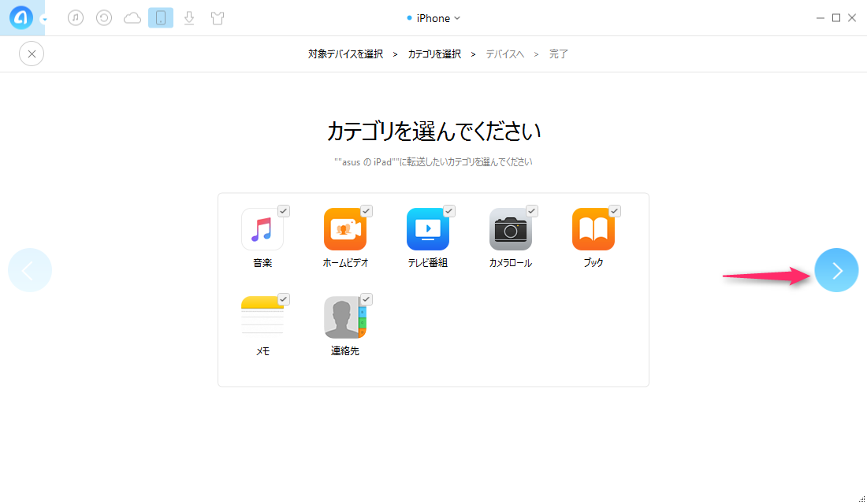Uncheck the メモ checkbox
Image resolution: width=867 pixels, height=504 pixels.
point(284,299)
